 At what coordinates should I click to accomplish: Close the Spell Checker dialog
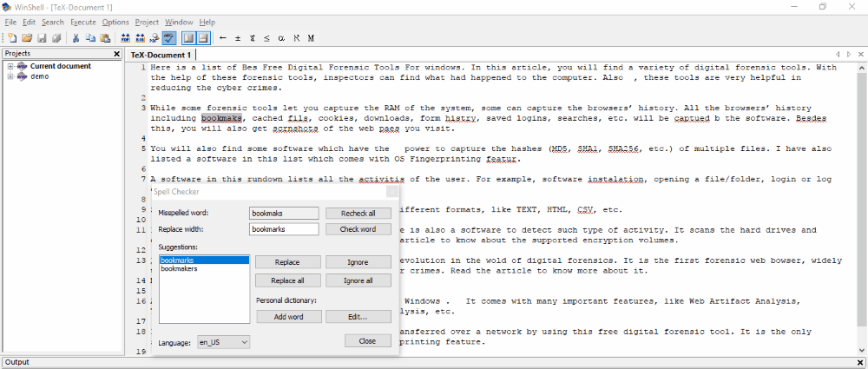[x=367, y=340]
